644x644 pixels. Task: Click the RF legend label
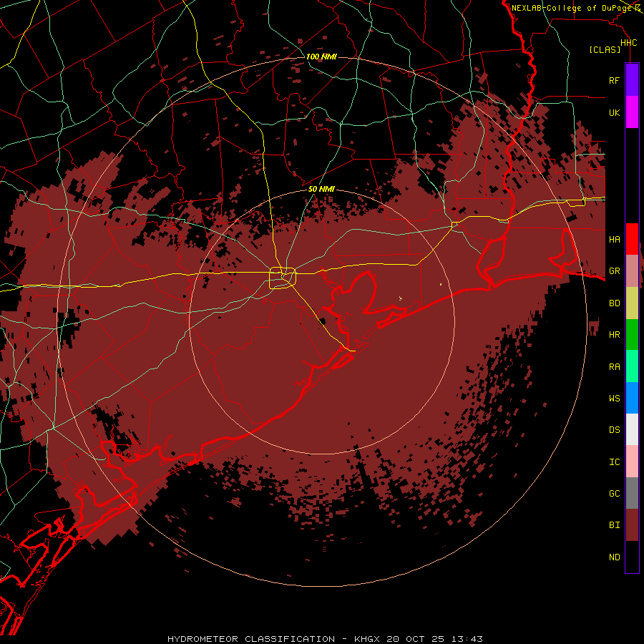click(x=614, y=80)
